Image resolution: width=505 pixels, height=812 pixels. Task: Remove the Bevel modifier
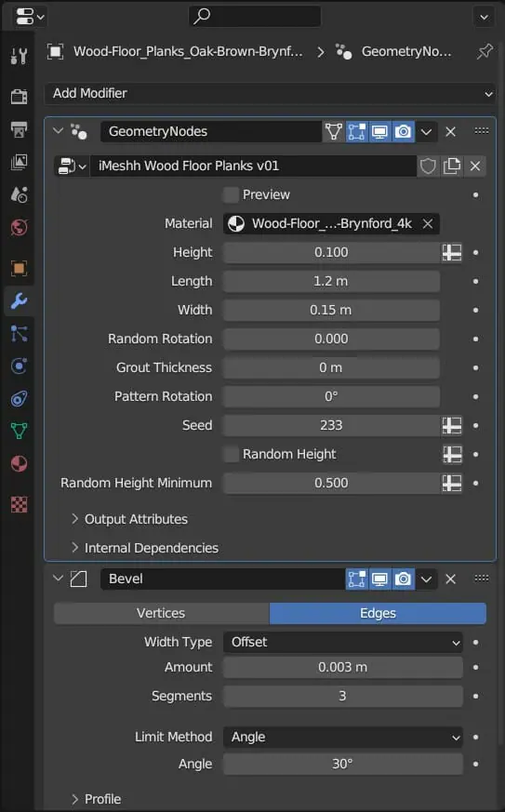(x=451, y=579)
